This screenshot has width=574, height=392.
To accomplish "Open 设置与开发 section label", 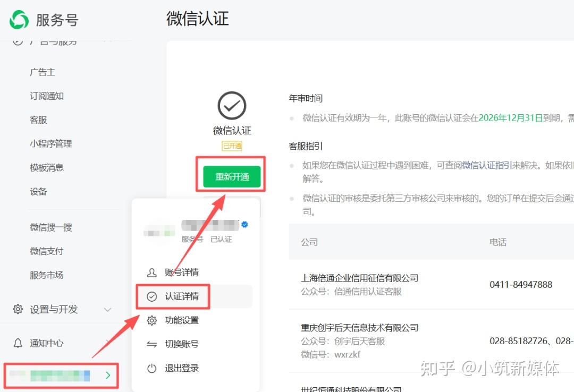I will [54, 309].
